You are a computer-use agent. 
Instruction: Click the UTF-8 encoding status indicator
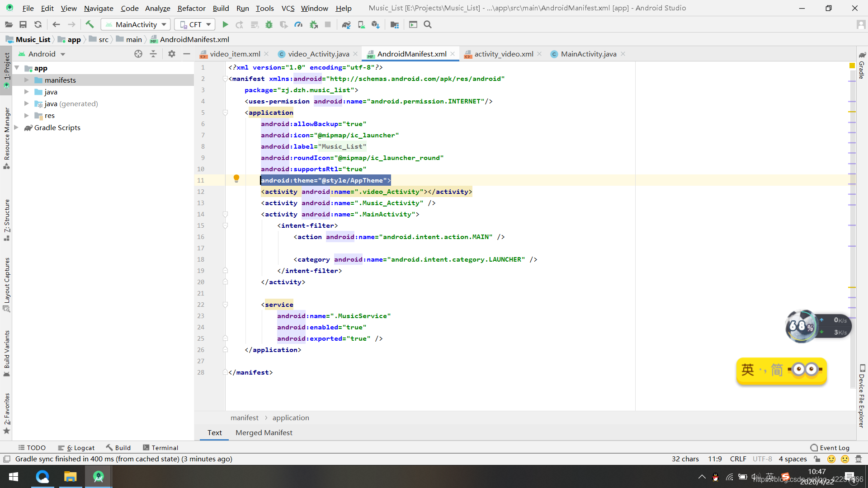pos(762,459)
